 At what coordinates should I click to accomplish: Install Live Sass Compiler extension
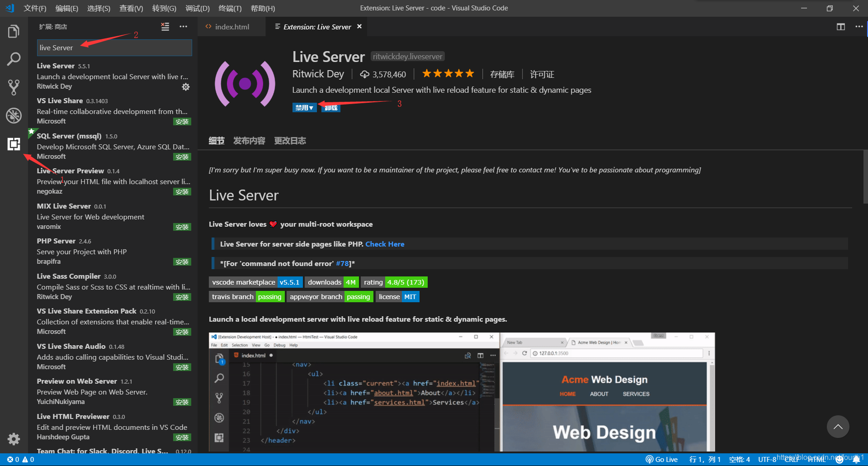182,297
